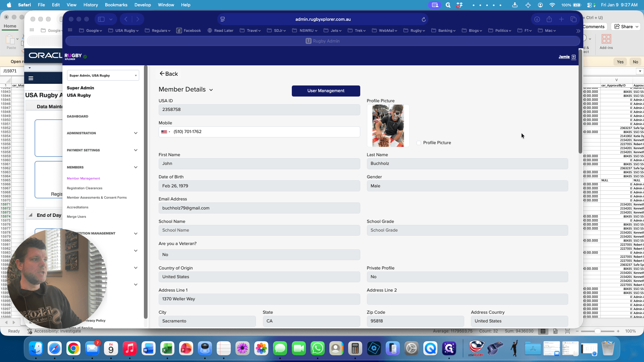This screenshot has height=362, width=644.
Task: Open WhatsApp from the Dock
Action: click(x=317, y=349)
